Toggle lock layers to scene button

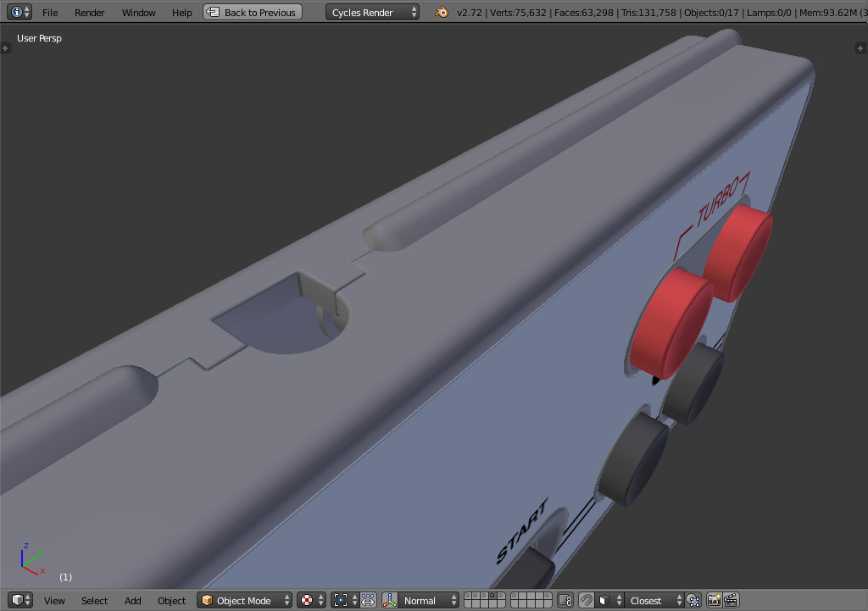(x=565, y=600)
